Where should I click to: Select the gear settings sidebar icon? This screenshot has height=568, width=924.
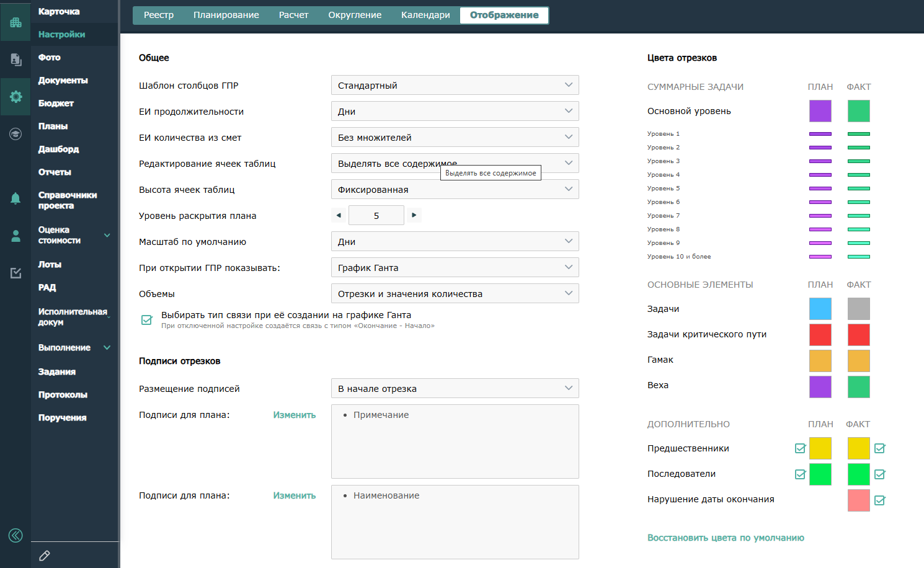click(x=16, y=97)
